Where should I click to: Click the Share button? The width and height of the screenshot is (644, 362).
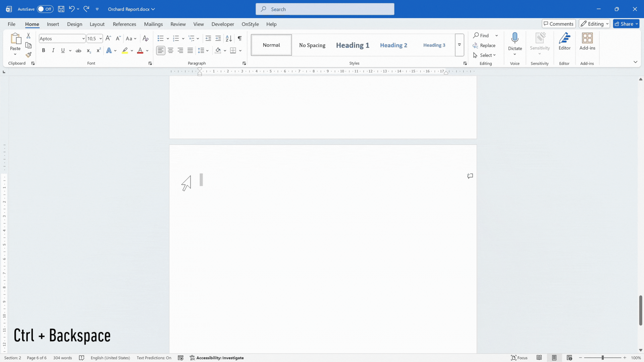(626, 24)
